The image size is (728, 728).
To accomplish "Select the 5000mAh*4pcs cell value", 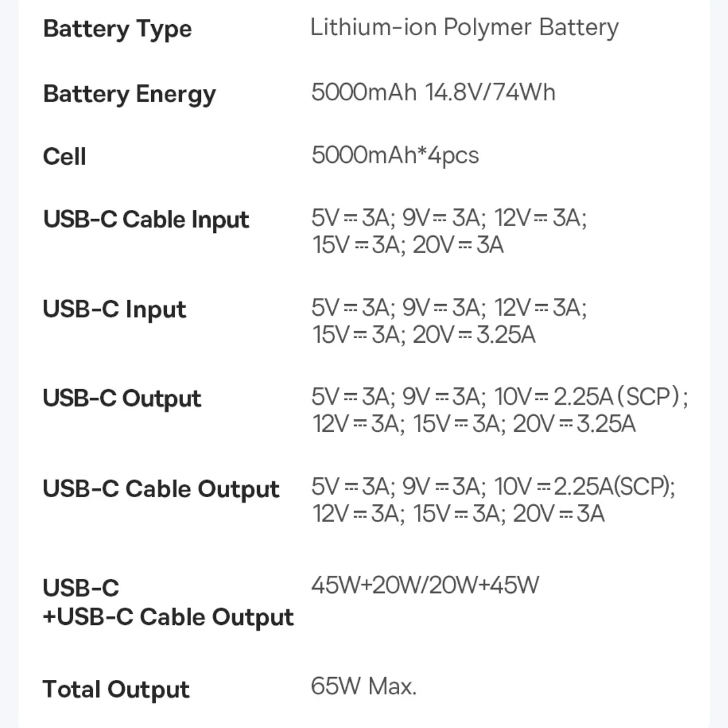I will click(x=395, y=155).
